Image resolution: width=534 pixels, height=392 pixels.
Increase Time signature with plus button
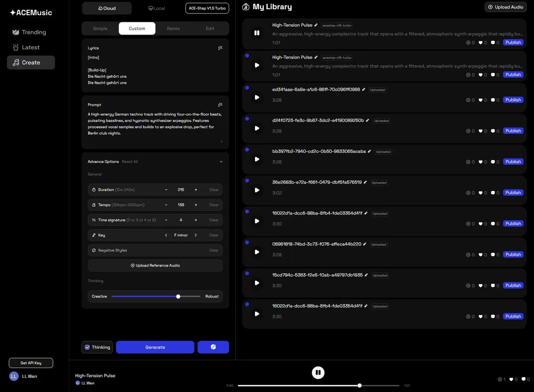pos(195,220)
